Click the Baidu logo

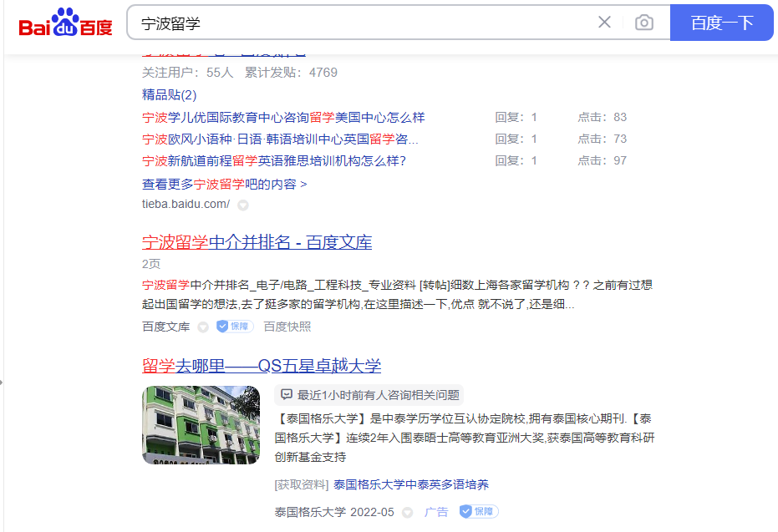tap(65, 23)
